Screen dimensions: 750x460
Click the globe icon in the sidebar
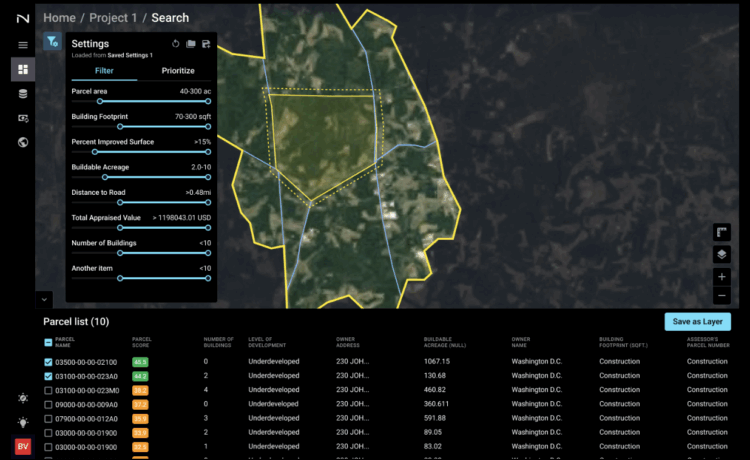[x=22, y=142]
